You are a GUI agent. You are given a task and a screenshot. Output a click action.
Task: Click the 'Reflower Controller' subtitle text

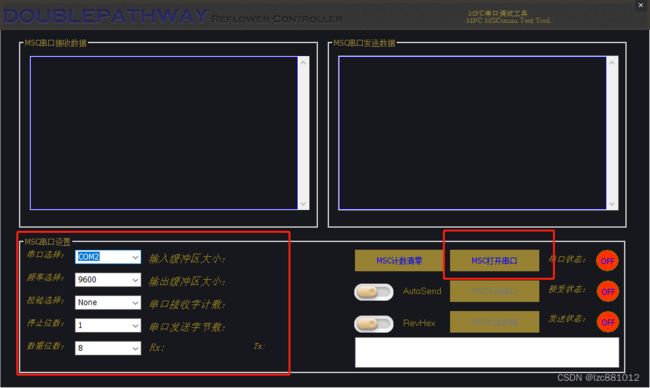click(277, 19)
